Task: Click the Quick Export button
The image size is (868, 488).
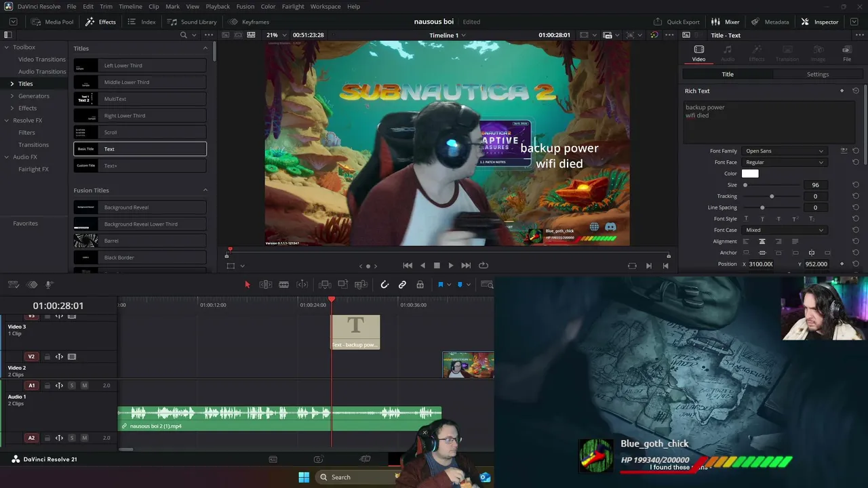Action: [676, 22]
